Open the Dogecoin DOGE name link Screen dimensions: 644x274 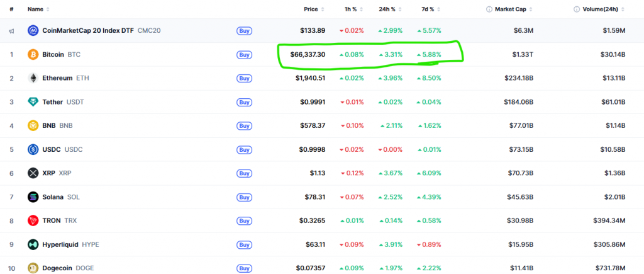click(68, 268)
